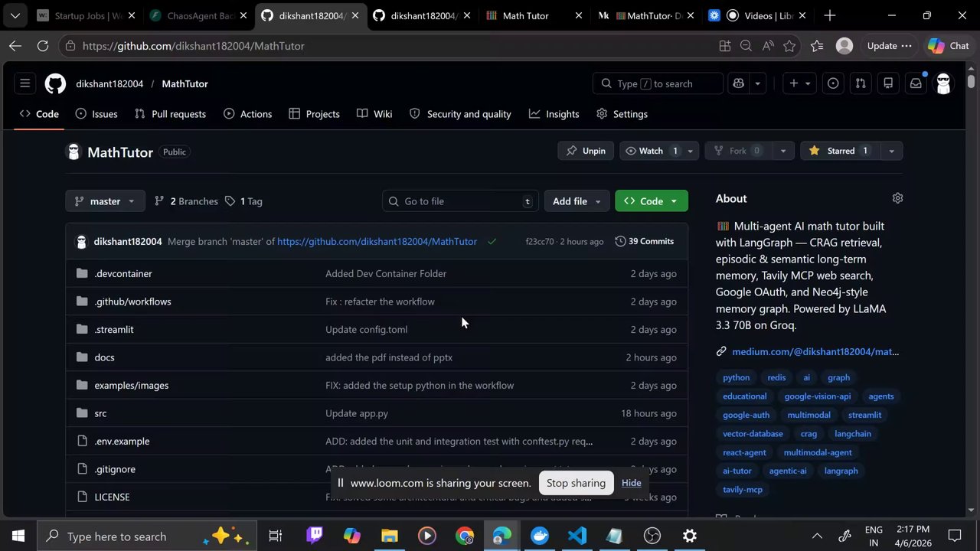Switch to the Wiki tab

(374, 114)
